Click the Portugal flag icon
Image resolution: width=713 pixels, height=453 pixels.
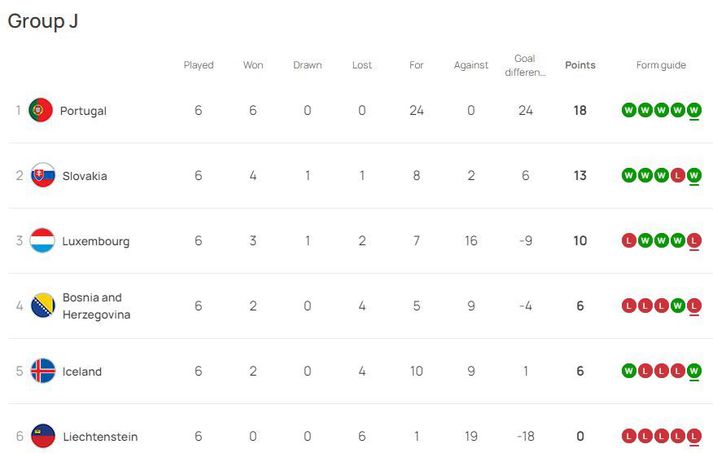[x=40, y=110]
